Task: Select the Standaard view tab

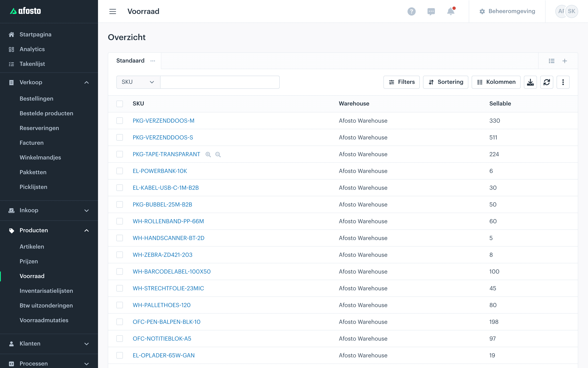Action: click(130, 61)
